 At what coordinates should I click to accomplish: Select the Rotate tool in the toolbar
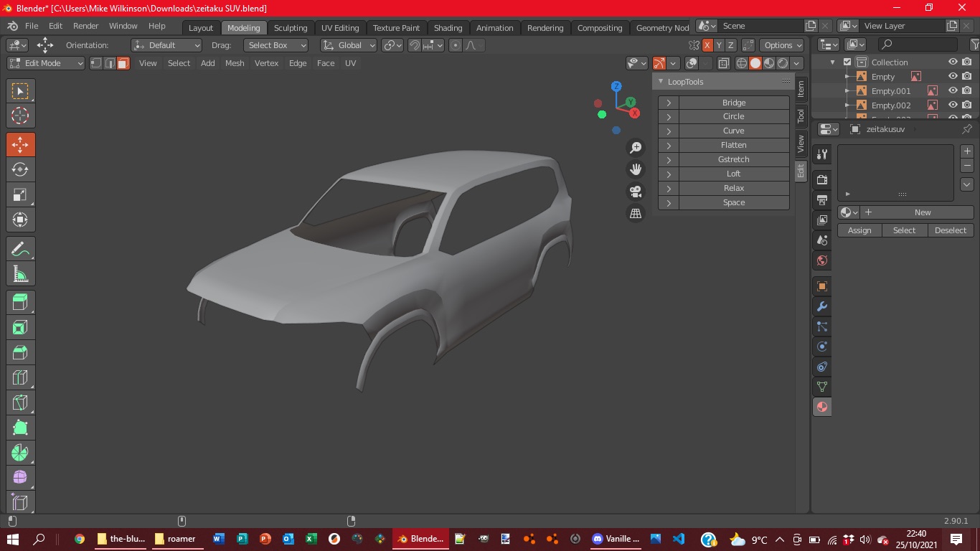(20, 170)
